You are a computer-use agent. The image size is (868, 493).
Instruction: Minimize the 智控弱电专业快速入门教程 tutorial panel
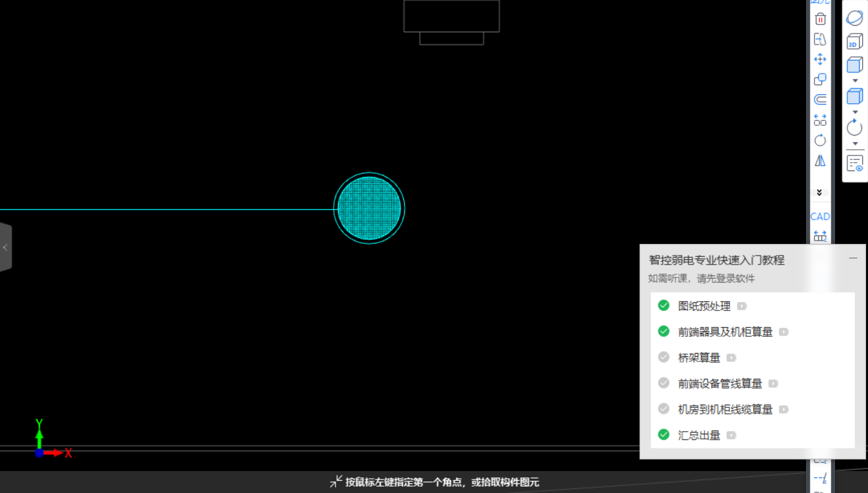(x=853, y=258)
